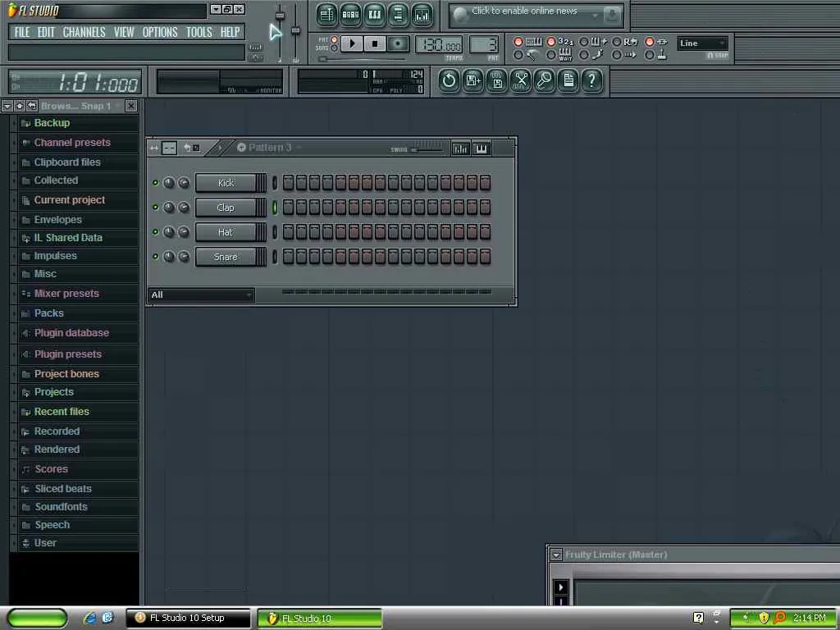Toggle the 3-2-1 countdown before recording
840x630 pixels.
550,42
